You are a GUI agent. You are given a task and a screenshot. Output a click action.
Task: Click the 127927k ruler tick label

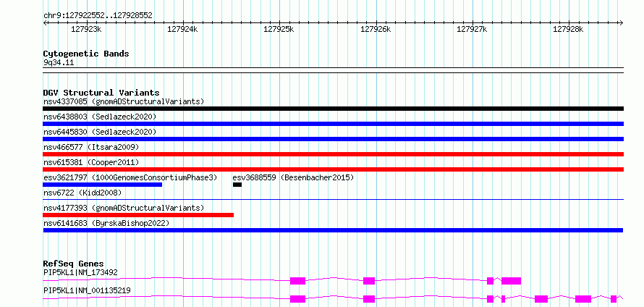tap(472, 29)
